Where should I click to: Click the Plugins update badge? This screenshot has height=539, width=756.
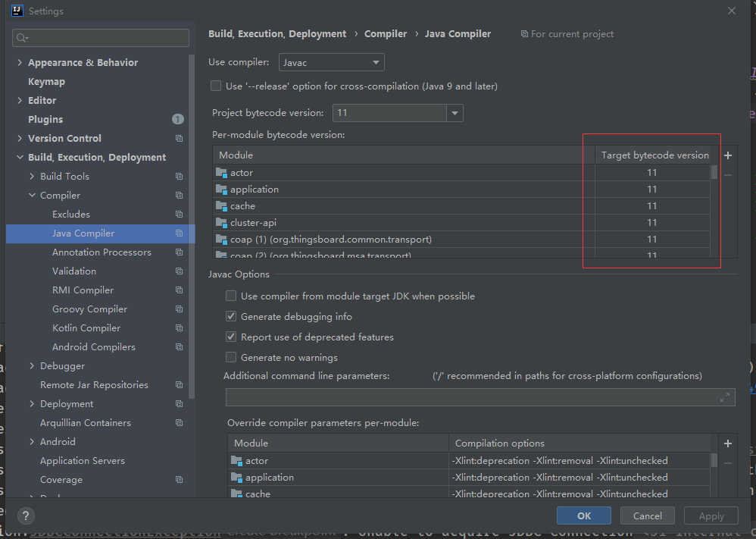click(x=178, y=119)
